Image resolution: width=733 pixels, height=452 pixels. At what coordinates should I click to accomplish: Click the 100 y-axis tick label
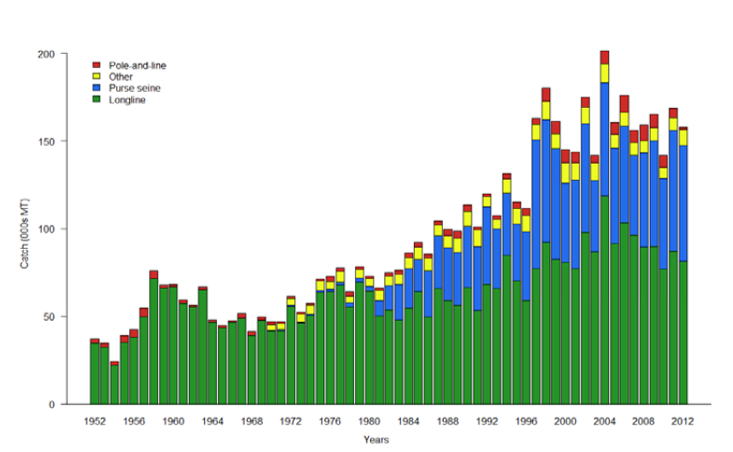tap(46, 229)
